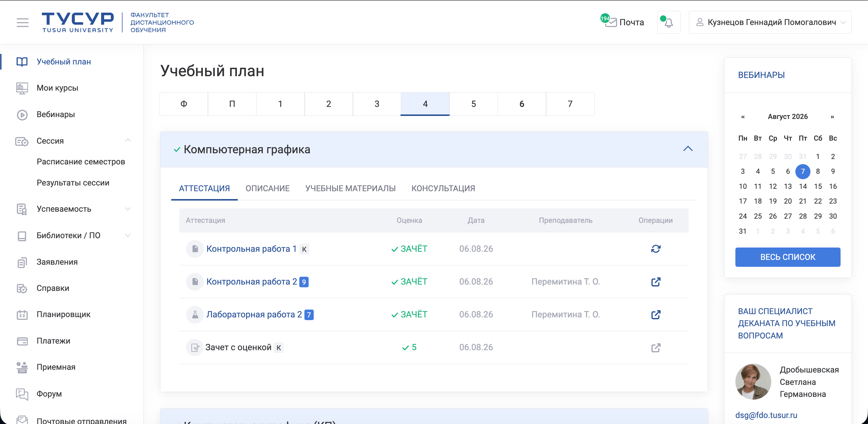Open the Заявления sidebar item
Screen dimensions: 868x424
(x=57, y=262)
